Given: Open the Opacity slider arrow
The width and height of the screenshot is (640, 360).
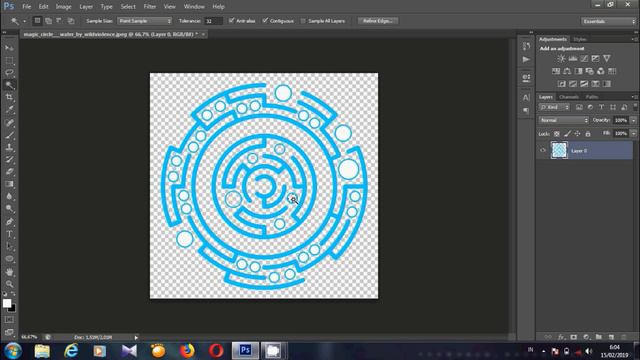Looking at the screenshot, I should tap(633, 120).
